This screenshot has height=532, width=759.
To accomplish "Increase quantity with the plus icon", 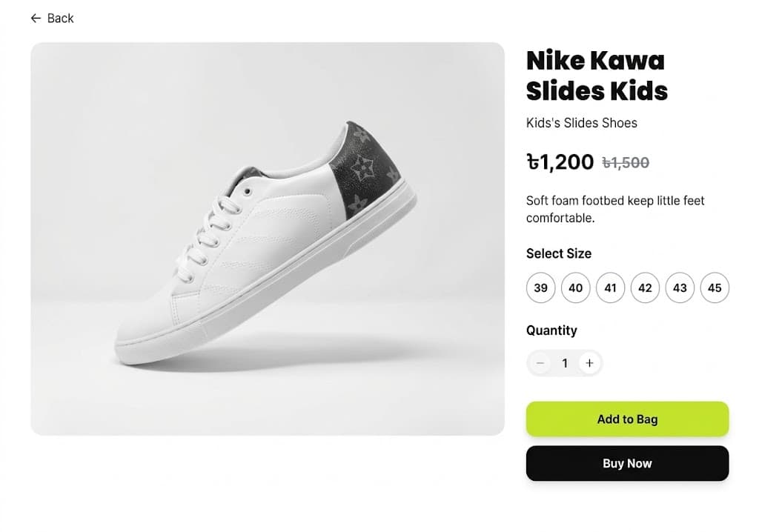I will tap(589, 363).
